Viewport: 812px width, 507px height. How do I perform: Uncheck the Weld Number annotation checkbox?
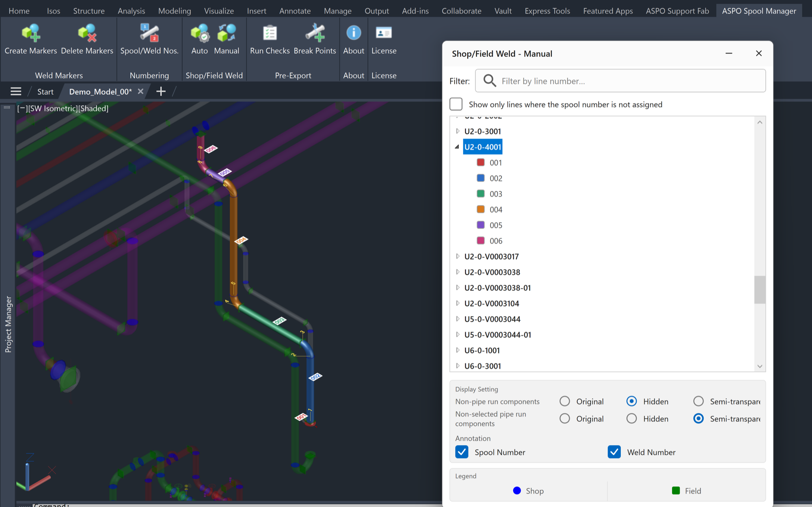tap(614, 452)
